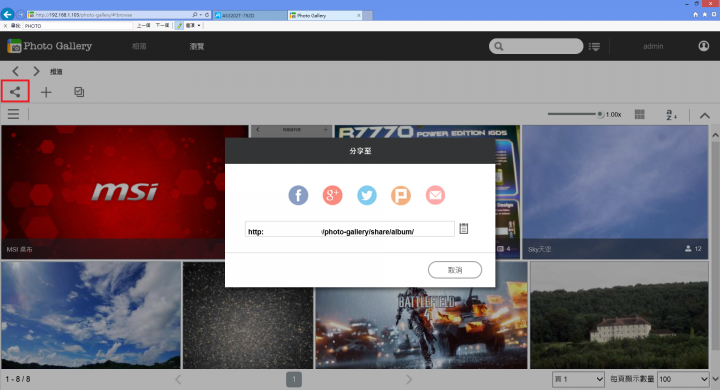Focus the Photo Gallery search box
Screen dimensions: 720x390
pos(536,46)
